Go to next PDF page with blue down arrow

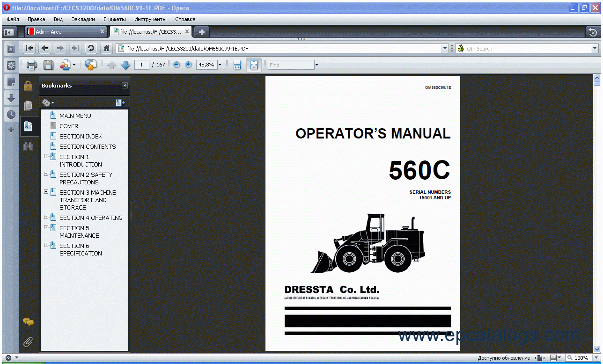(x=125, y=65)
